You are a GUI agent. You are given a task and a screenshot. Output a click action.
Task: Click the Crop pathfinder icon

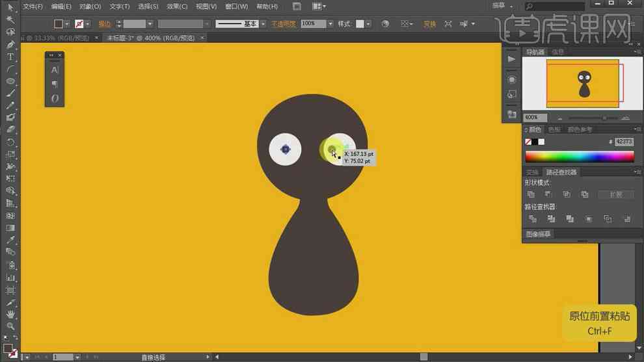pyautogui.click(x=589, y=219)
